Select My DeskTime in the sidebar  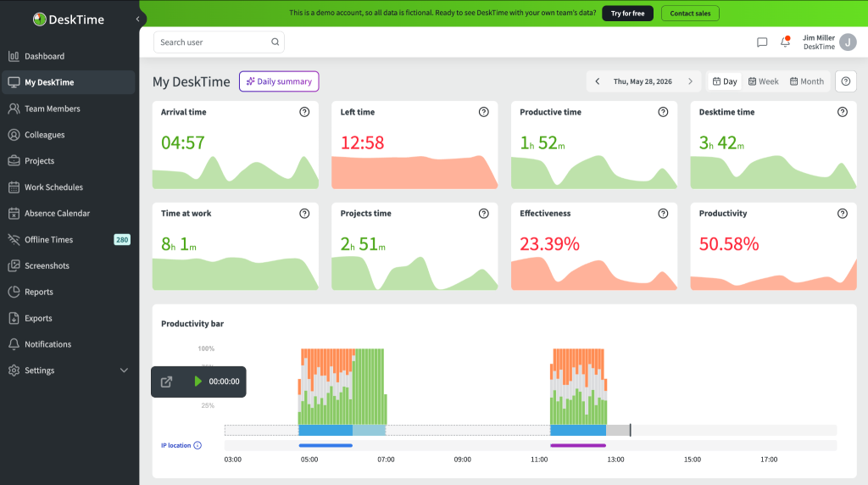point(68,82)
